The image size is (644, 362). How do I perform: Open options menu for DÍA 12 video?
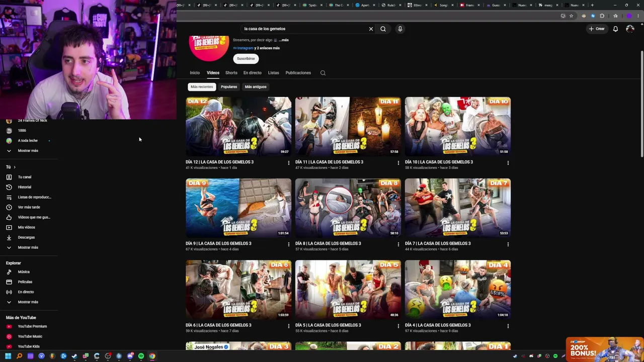point(288,163)
